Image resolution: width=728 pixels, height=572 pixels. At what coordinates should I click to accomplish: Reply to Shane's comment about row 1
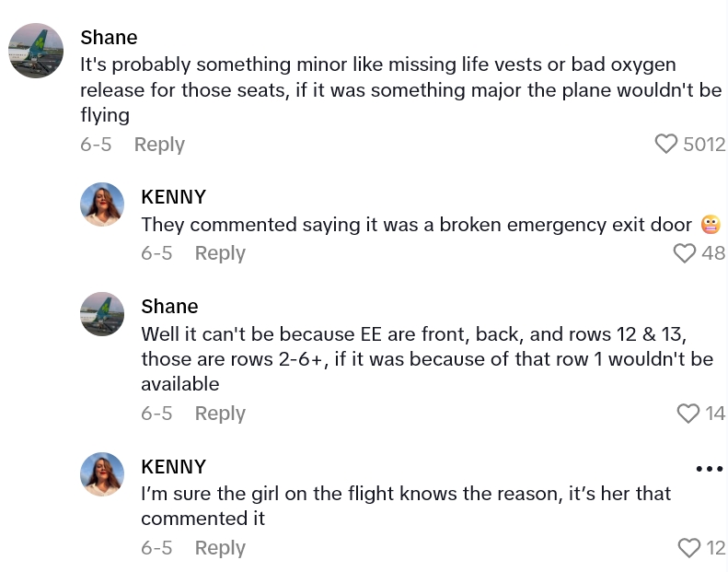[x=220, y=414]
